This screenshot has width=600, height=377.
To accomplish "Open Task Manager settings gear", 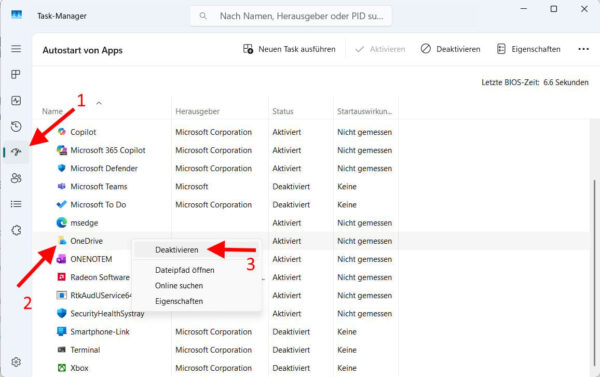I will (16, 362).
